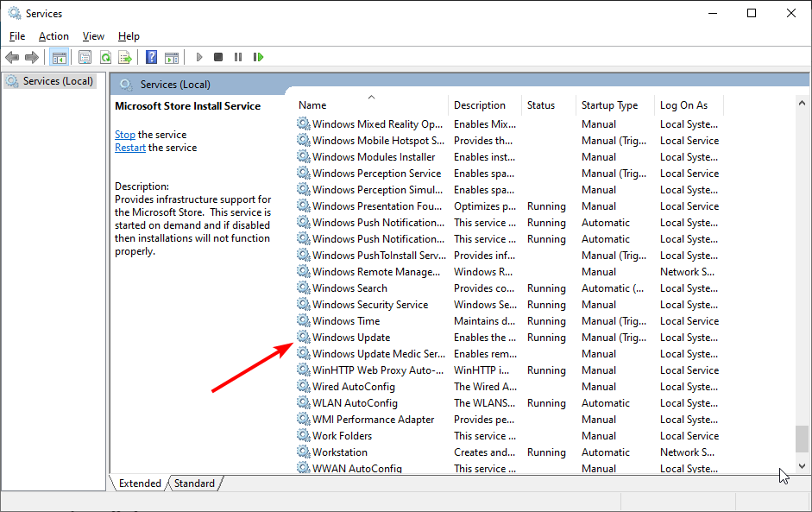Viewport: 812px width, 512px height.
Task: Click the gear icon beside Windows Perception Service
Action: [303, 173]
